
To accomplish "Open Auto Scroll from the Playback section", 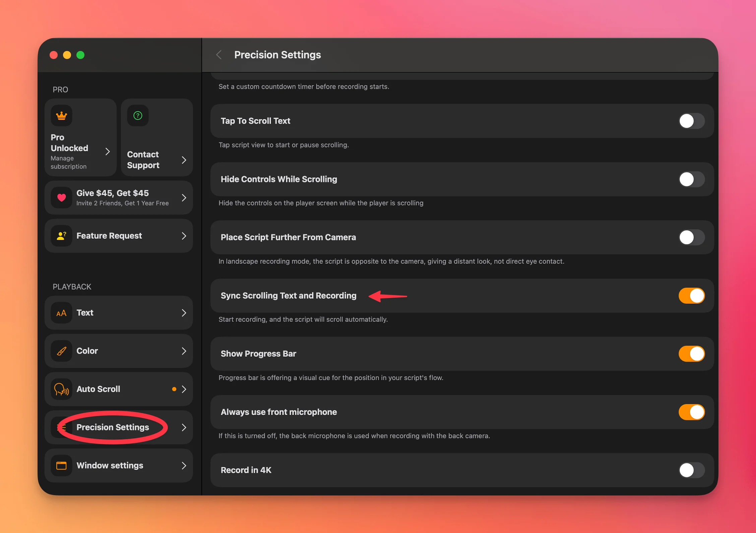I will tap(98, 389).
